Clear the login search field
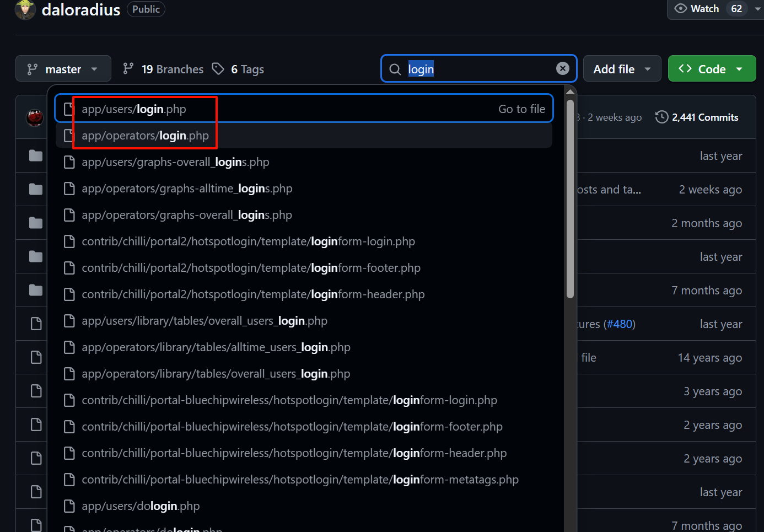Viewport: 764px width, 532px height. tap(562, 68)
